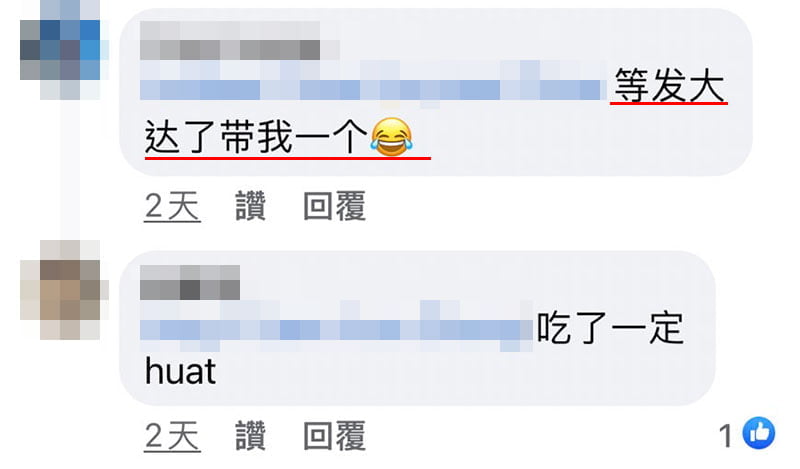The height and width of the screenshot is (469, 800).
Task: Open the 2天 timestamp of the first comment
Action: 172,207
